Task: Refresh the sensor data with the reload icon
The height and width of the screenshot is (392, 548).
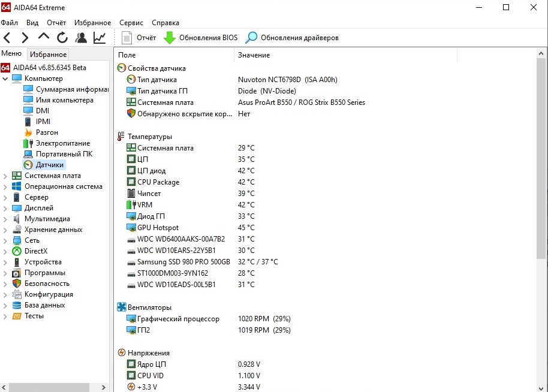Action: point(62,37)
